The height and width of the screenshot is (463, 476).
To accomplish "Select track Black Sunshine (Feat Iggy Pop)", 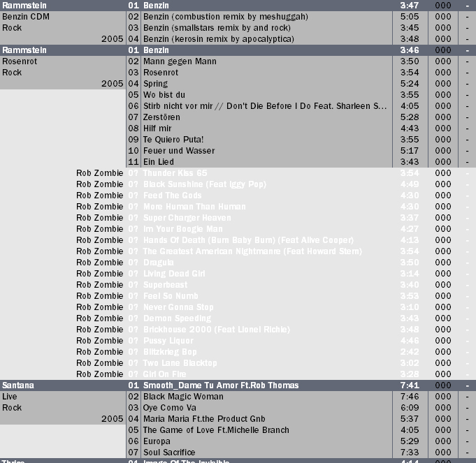I will tap(205, 184).
